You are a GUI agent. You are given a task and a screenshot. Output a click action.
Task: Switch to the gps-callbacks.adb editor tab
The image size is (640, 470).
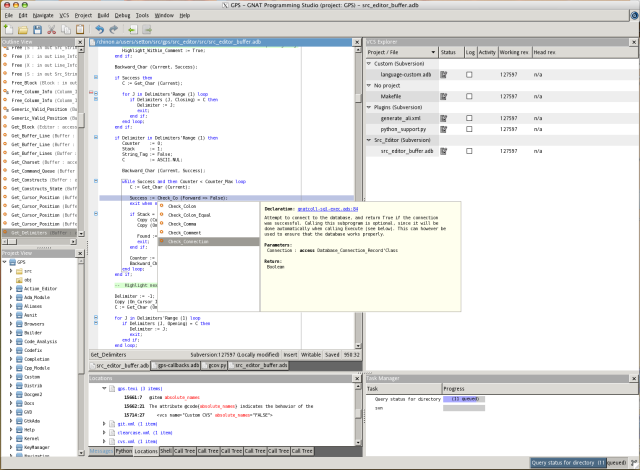tap(178, 366)
